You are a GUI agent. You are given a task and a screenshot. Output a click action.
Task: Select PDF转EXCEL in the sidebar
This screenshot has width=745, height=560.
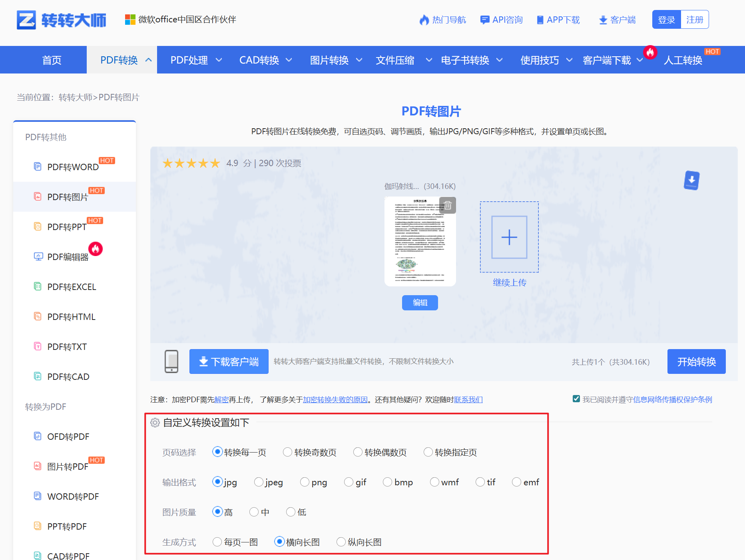click(x=71, y=286)
